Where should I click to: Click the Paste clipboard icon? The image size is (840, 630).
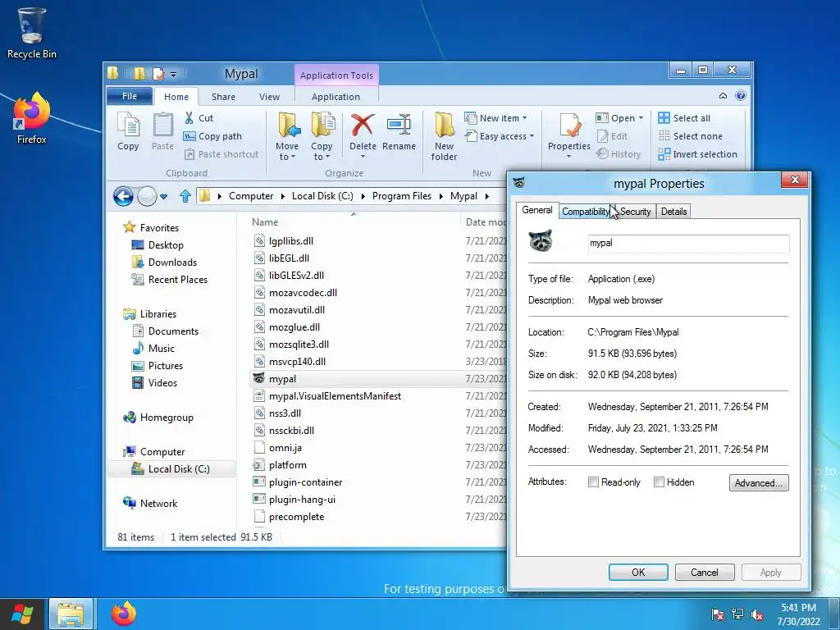tap(163, 131)
